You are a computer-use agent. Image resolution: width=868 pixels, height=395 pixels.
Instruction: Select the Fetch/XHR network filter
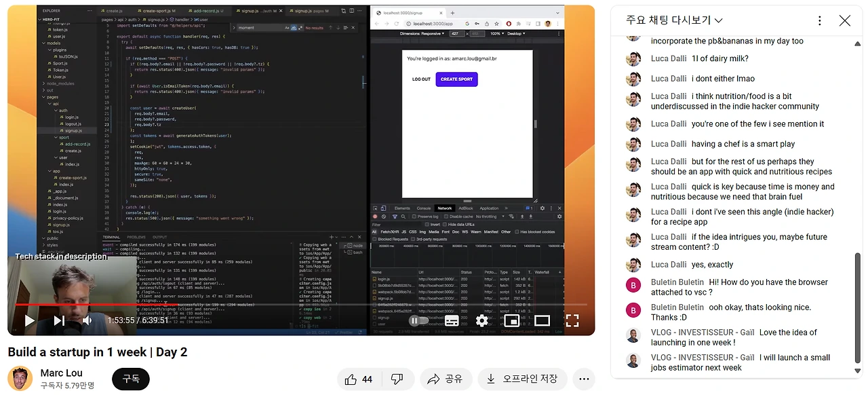point(390,232)
